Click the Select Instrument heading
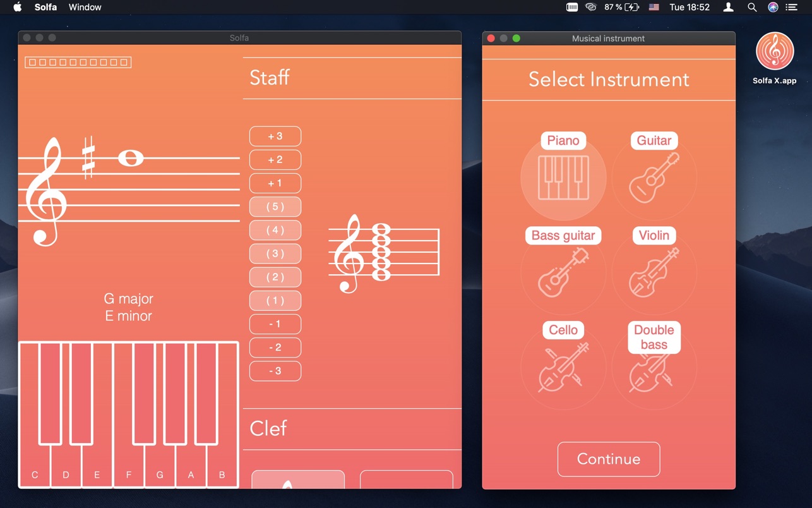The height and width of the screenshot is (508, 812). [x=609, y=80]
